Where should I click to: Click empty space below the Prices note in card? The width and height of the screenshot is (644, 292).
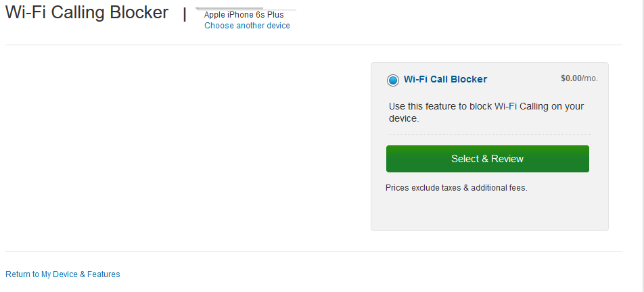coord(488,213)
